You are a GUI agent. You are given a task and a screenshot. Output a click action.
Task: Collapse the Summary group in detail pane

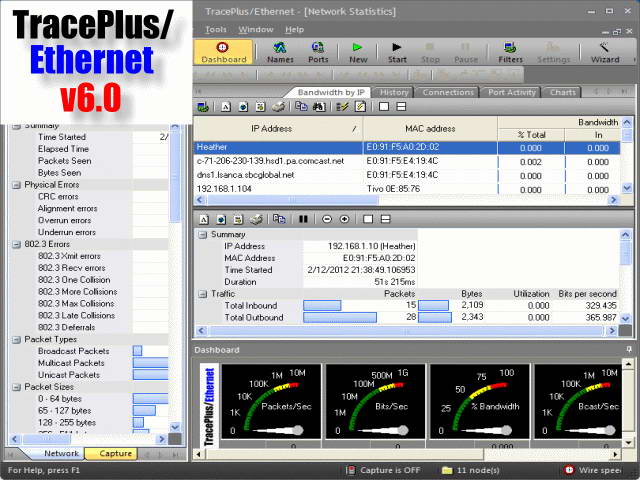click(x=202, y=235)
